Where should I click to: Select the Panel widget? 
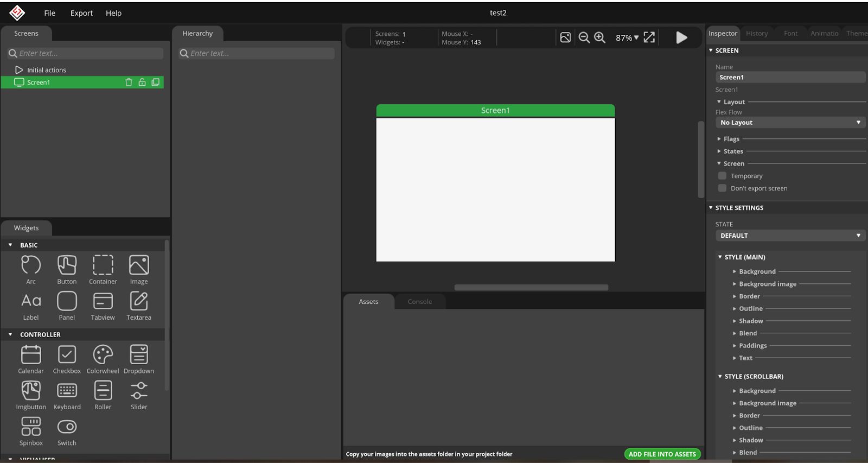pyautogui.click(x=67, y=306)
